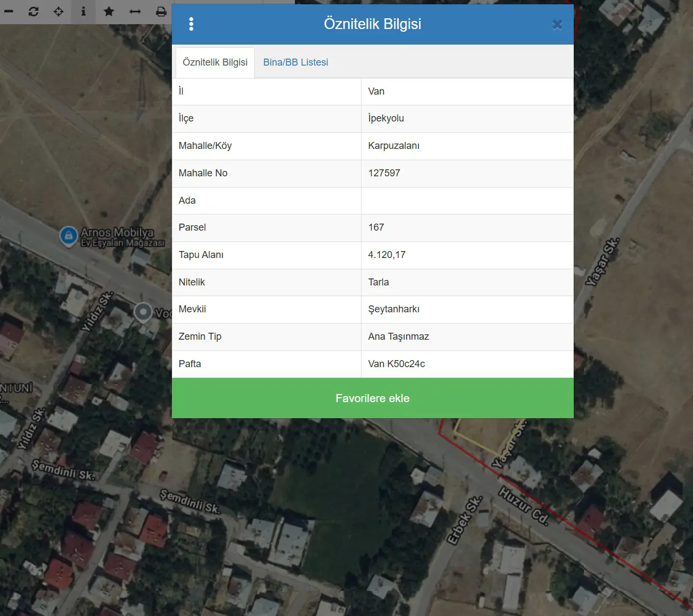Click the Nitelik value 'Tarla'
This screenshot has height=616, width=693.
coord(378,282)
